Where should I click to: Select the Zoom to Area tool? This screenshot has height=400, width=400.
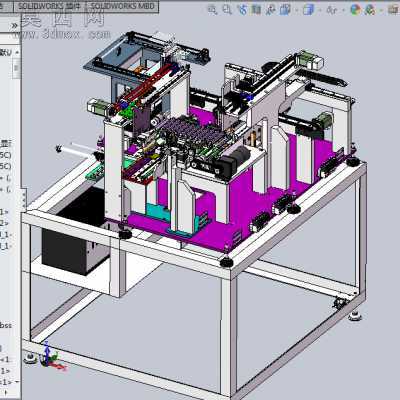tap(227, 10)
